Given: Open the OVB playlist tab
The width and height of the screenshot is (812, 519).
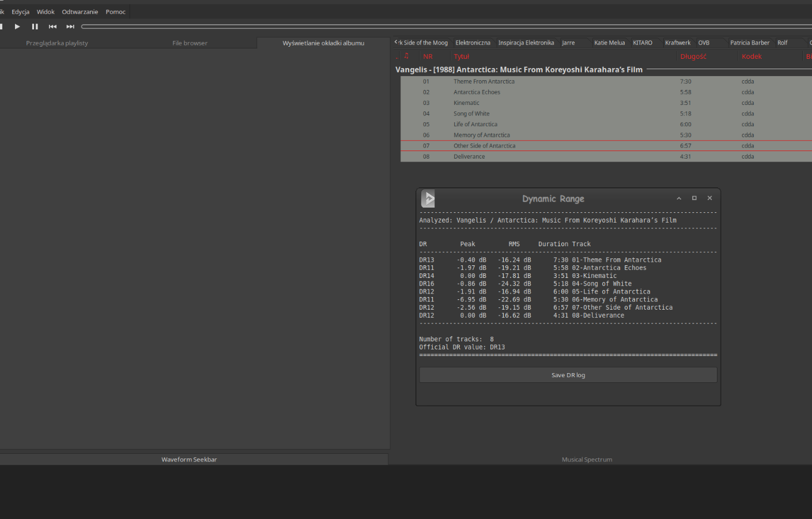Looking at the screenshot, I should coord(704,43).
